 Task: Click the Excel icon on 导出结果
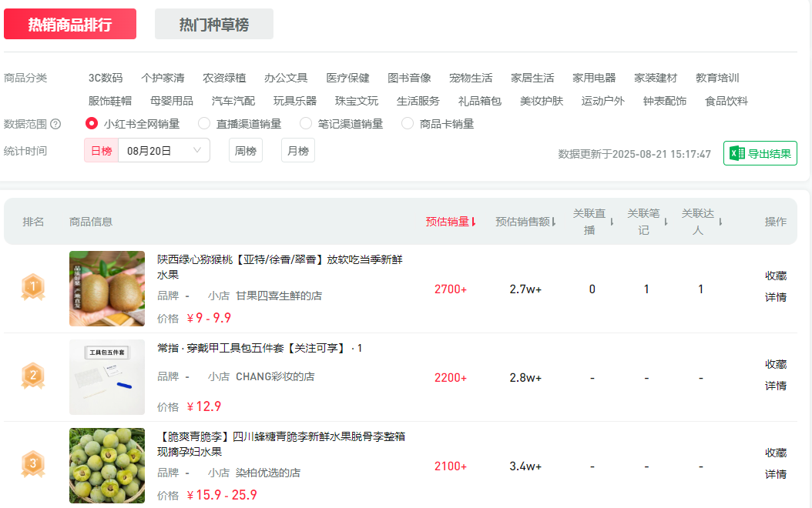point(737,153)
